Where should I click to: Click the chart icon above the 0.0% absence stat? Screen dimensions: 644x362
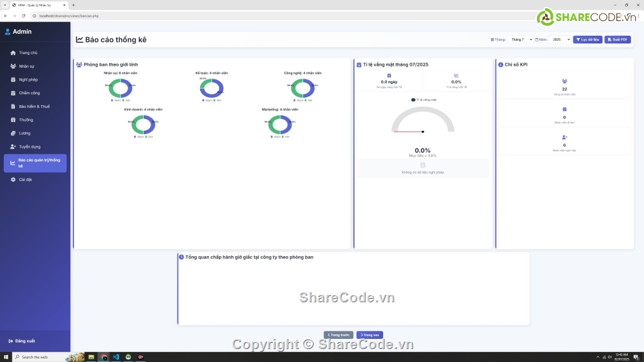click(456, 76)
